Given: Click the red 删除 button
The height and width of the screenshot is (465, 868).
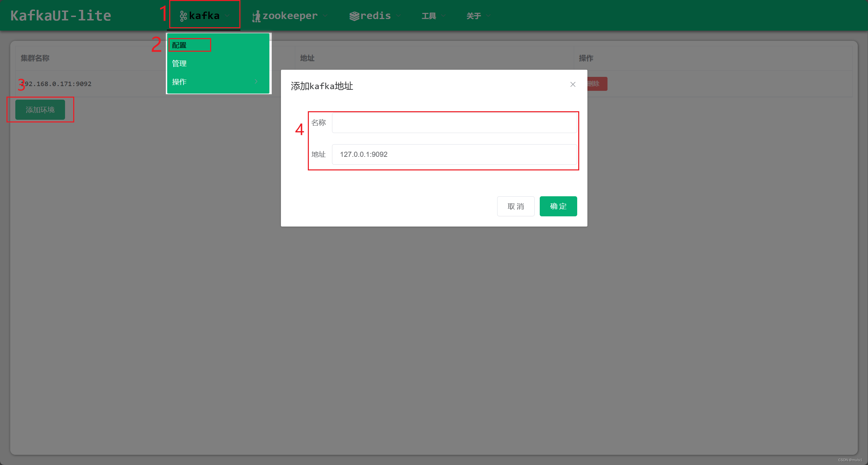Looking at the screenshot, I should (597, 84).
